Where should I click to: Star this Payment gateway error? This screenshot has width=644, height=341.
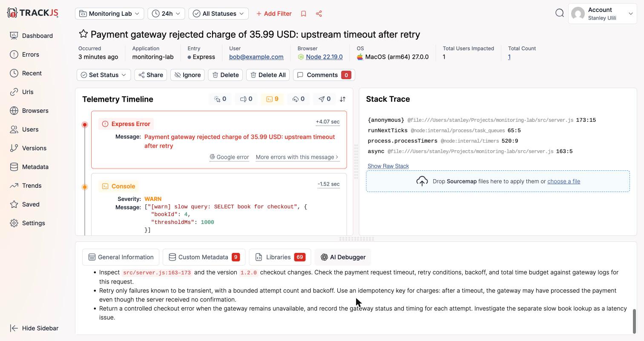[83, 34]
